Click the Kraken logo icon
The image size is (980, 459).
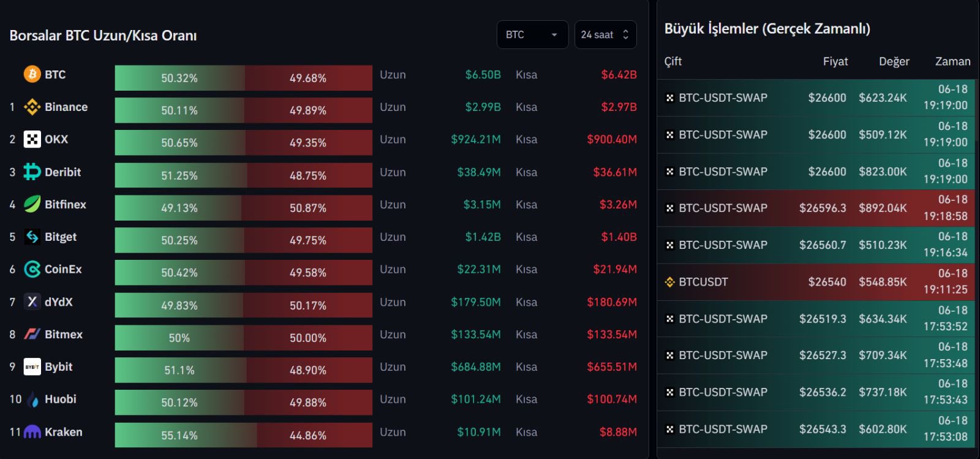pyautogui.click(x=32, y=431)
